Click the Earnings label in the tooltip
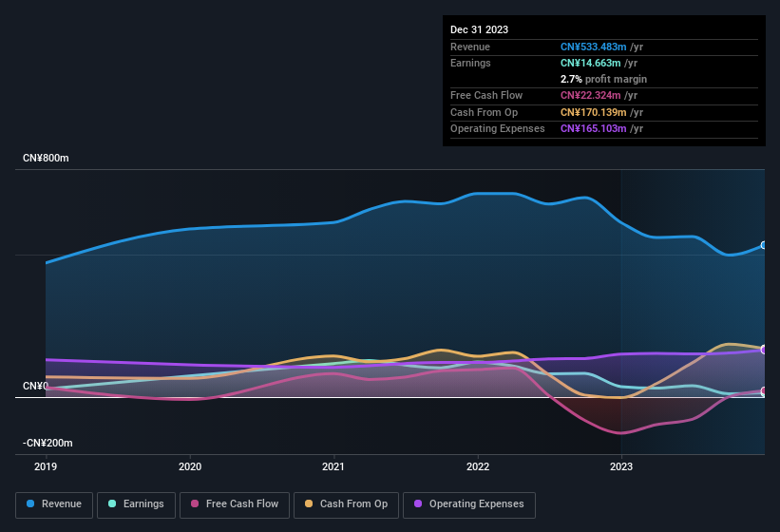This screenshot has width=780, height=532. [x=470, y=63]
